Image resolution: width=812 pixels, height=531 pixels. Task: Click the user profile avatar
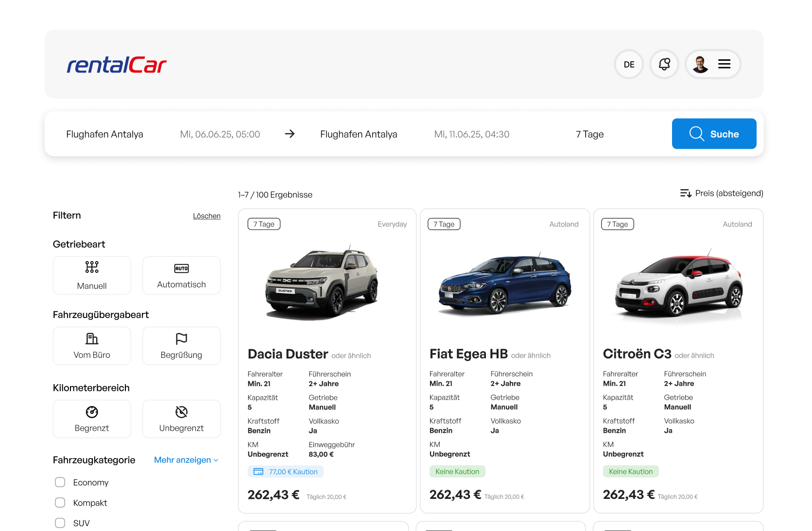[700, 64]
